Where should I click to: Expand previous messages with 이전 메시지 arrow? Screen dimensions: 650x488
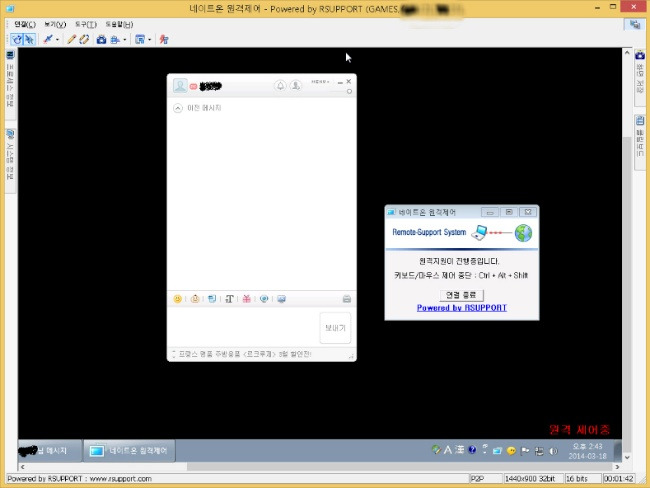pos(178,108)
